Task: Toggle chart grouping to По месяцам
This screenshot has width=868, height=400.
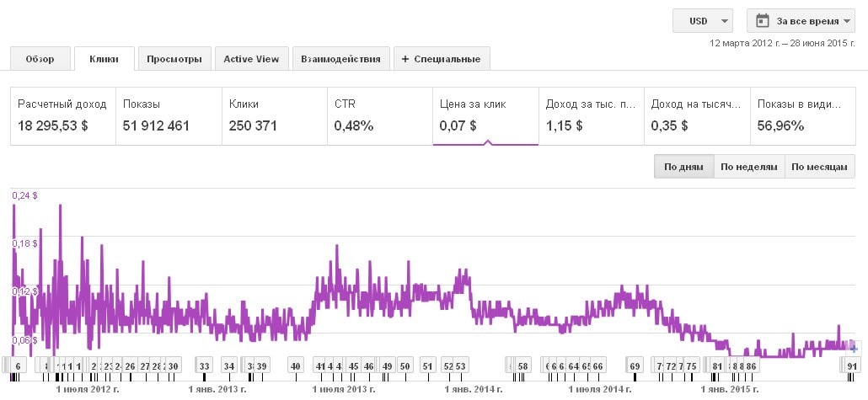Action: coord(819,167)
